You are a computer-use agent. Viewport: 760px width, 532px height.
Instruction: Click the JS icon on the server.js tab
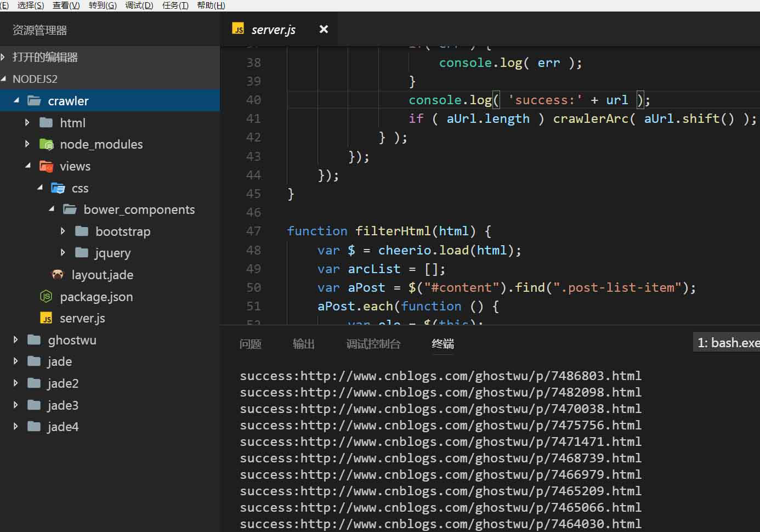click(x=238, y=29)
